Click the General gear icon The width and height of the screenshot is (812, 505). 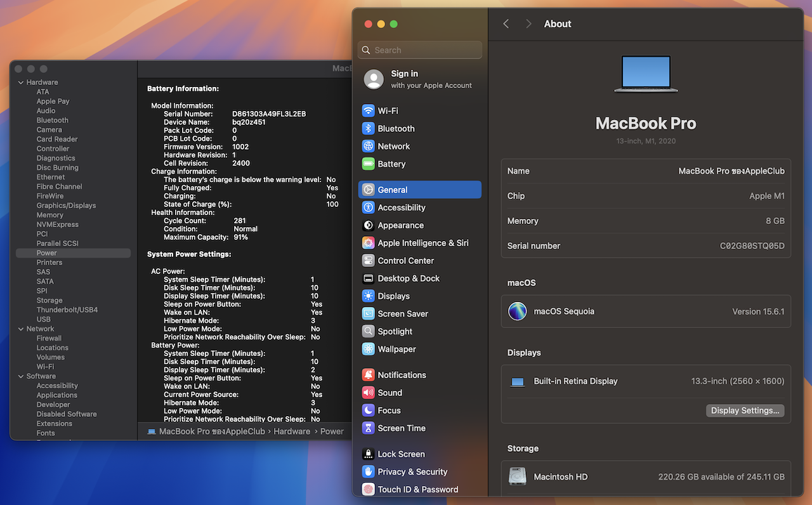[x=368, y=190]
